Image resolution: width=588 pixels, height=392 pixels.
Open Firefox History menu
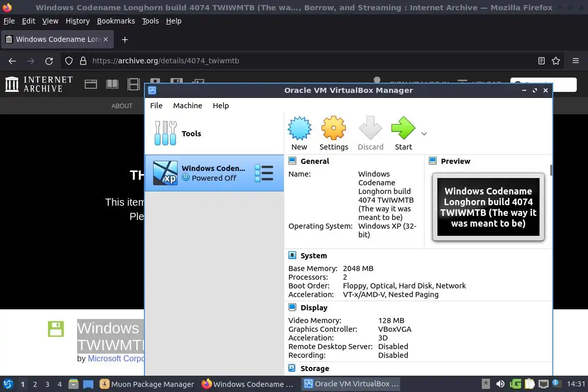click(78, 21)
